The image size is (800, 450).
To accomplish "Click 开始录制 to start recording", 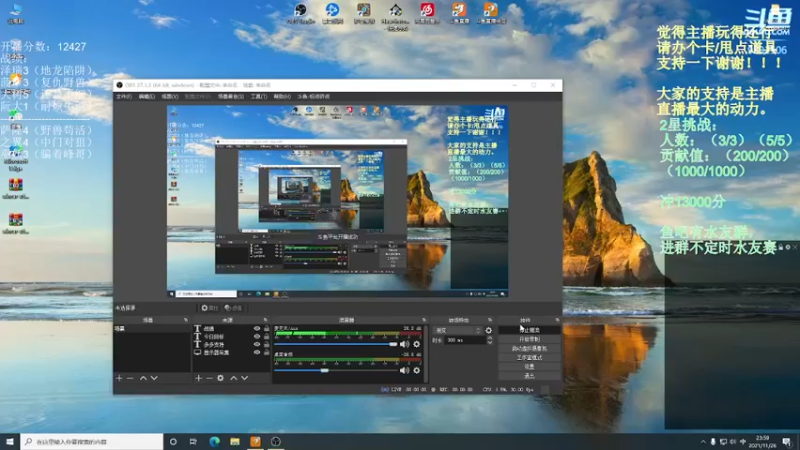I will (x=529, y=339).
